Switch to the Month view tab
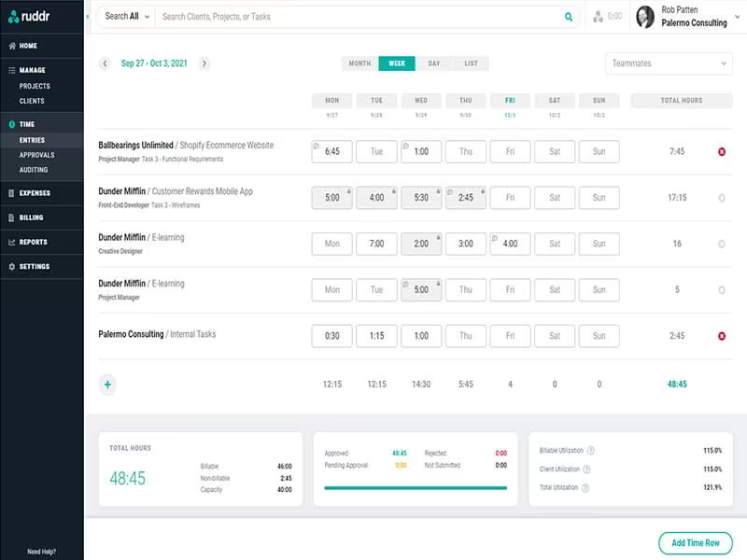The width and height of the screenshot is (747, 560). pos(359,63)
